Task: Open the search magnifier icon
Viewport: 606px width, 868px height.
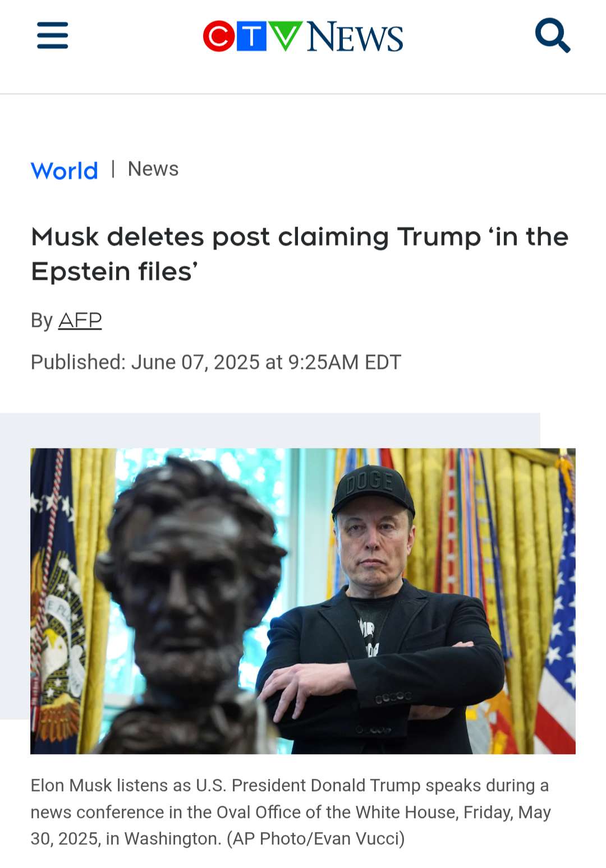Action: click(553, 35)
